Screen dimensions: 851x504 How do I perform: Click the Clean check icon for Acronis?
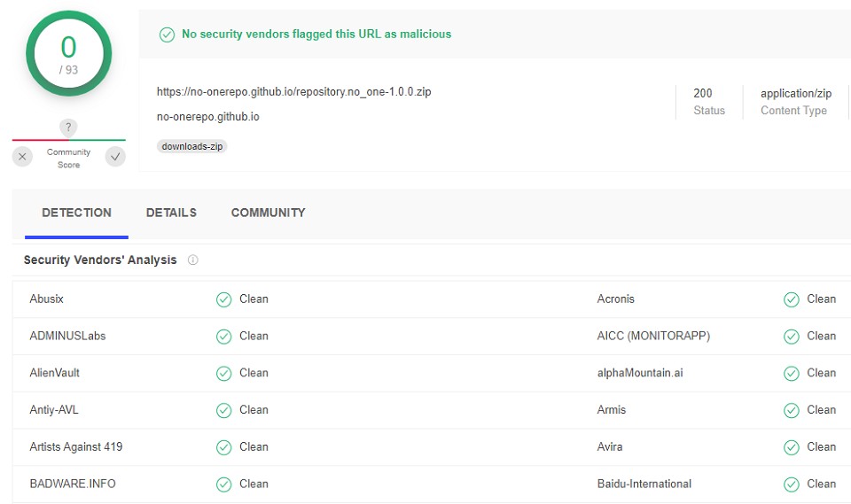[x=792, y=299]
